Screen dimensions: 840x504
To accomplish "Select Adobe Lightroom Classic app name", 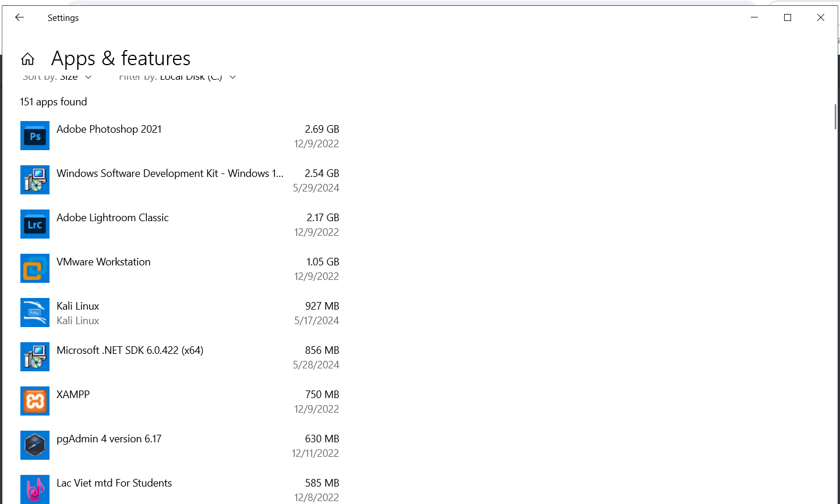I will (112, 218).
